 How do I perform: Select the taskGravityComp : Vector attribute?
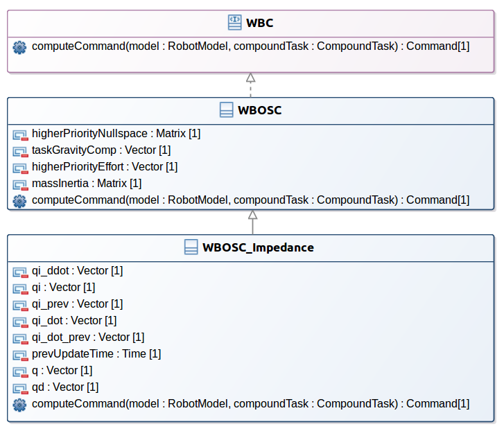[x=101, y=150]
